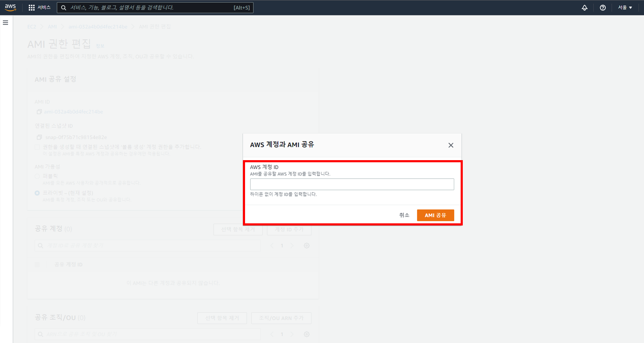This screenshot has height=343, width=644.
Task: Click the 조직/OU ARN 추가 button
Action: pos(281,318)
